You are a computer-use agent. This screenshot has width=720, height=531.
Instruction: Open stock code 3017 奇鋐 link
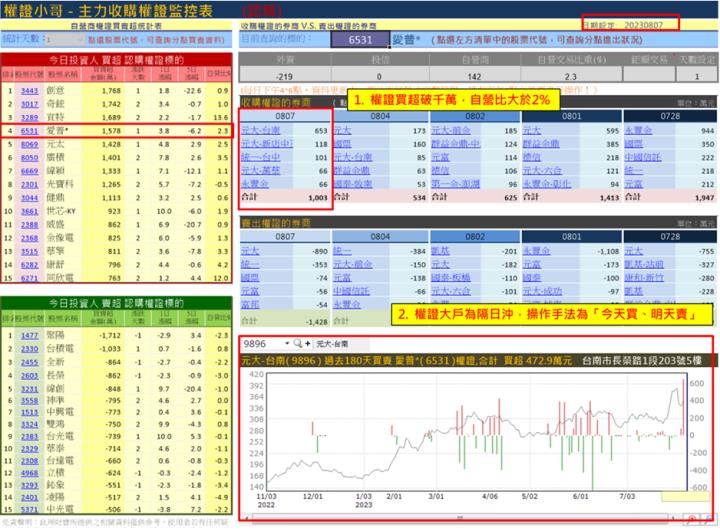29,104
